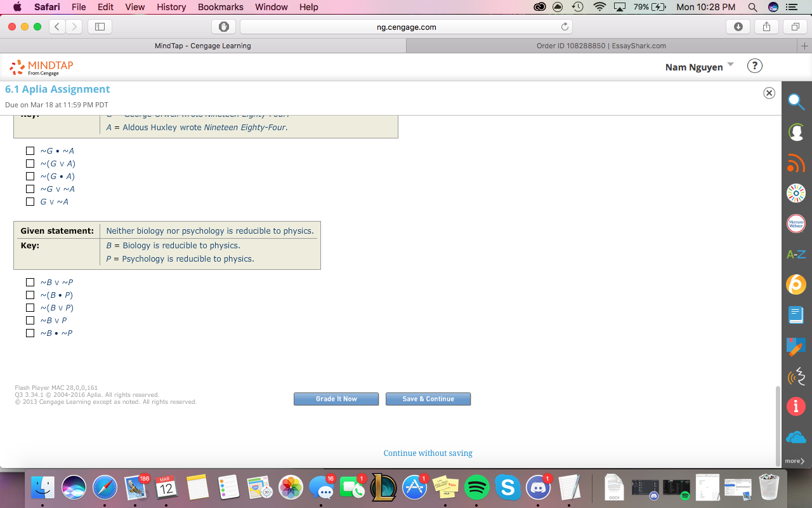Check the ~(G • A) answer option
812x508 pixels.
(30, 177)
